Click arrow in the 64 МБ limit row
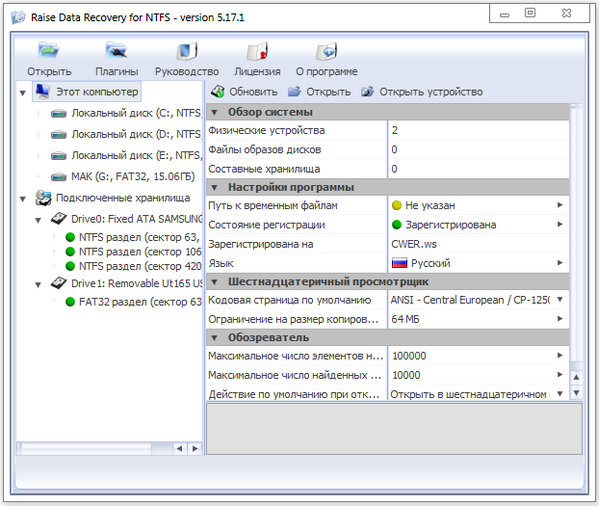Image resolution: width=599 pixels, height=506 pixels. (x=560, y=318)
